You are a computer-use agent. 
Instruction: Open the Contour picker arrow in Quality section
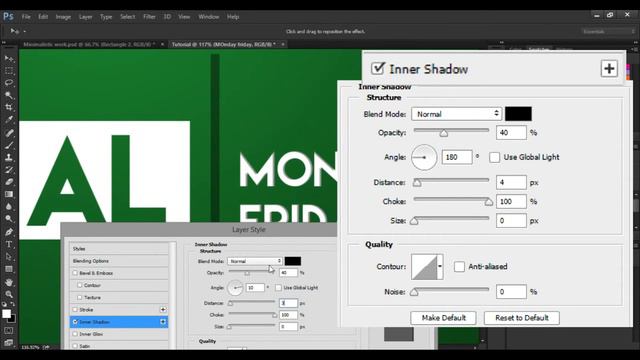point(440,267)
